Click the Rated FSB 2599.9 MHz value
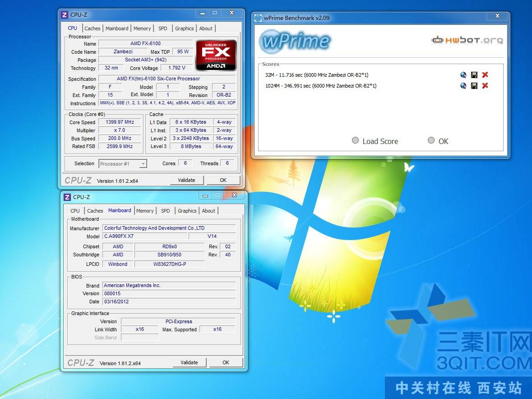 coord(120,146)
